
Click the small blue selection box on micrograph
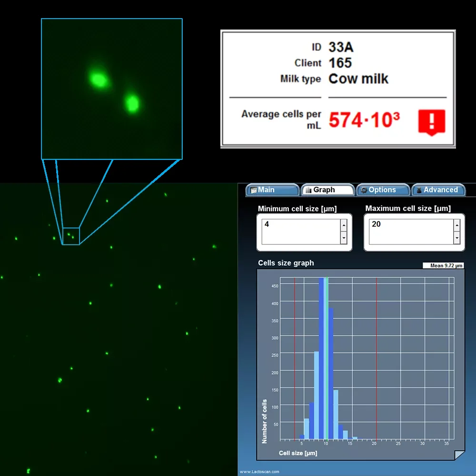coord(71,236)
